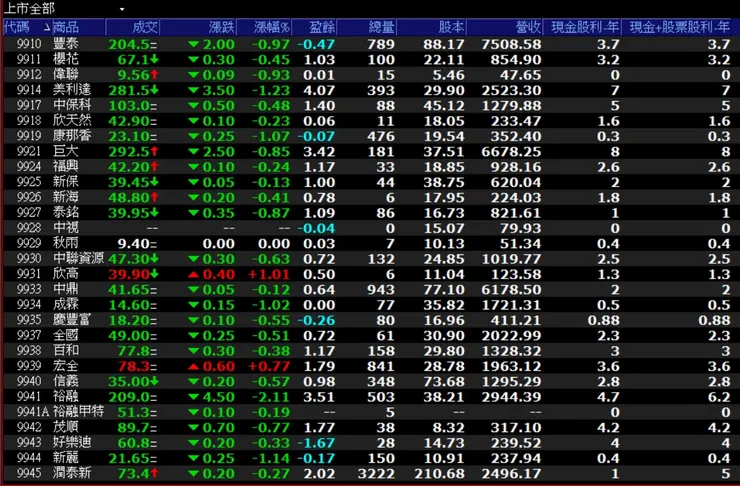Image resolution: width=740 pixels, height=486 pixels.
Task: Click the 3222 volume for 潤泰新
Action: point(376,474)
